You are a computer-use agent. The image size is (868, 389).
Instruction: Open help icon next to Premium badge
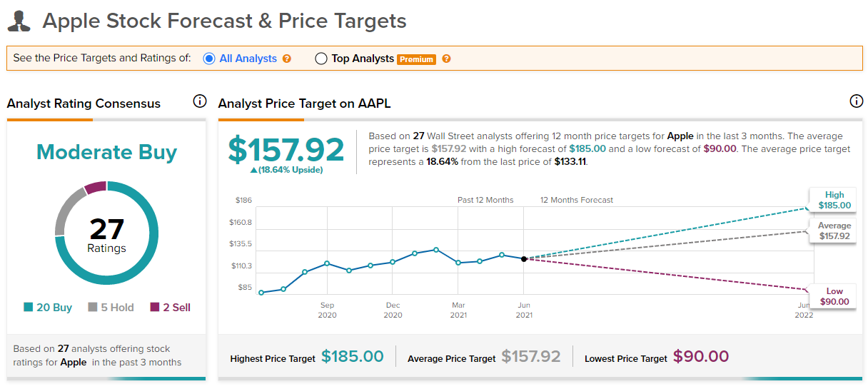pos(446,59)
